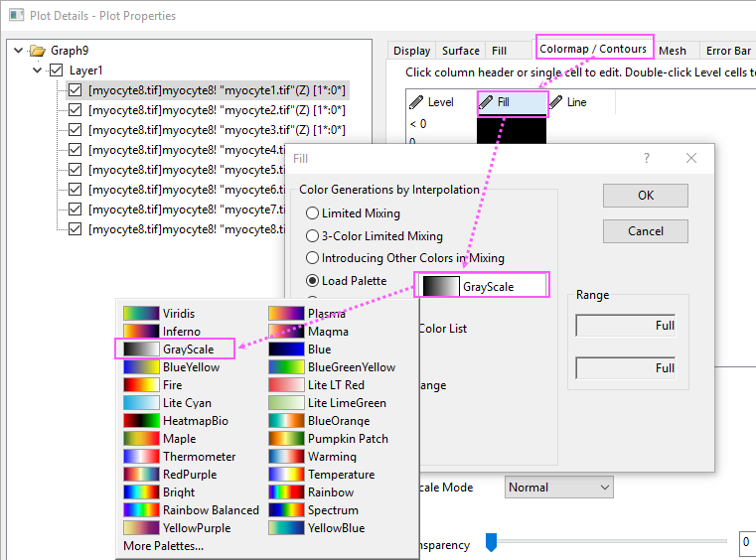Select the BlueOrange palette
This screenshot has width=756, height=560.
(319, 420)
